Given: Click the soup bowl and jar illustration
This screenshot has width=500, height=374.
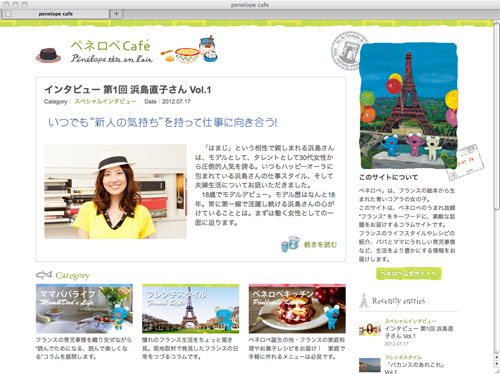Looking at the screenshot, I should pyautogui.click(x=189, y=49).
